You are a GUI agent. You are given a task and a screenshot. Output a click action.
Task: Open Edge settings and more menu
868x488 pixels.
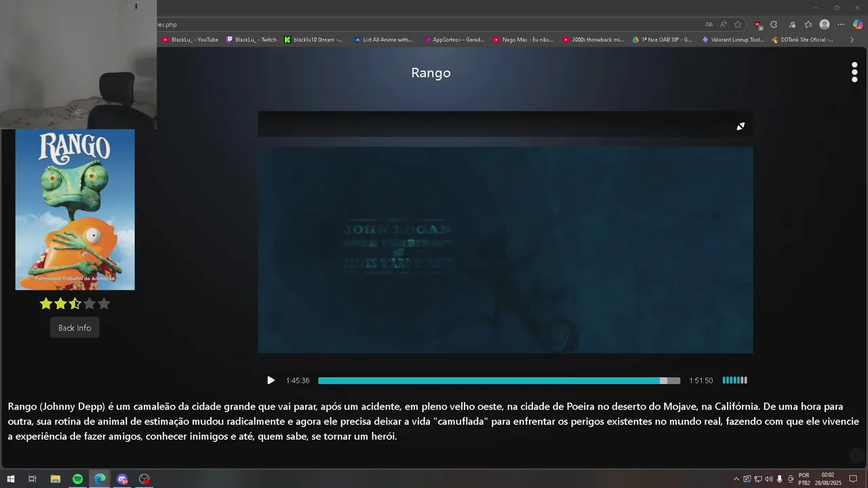[x=841, y=24]
